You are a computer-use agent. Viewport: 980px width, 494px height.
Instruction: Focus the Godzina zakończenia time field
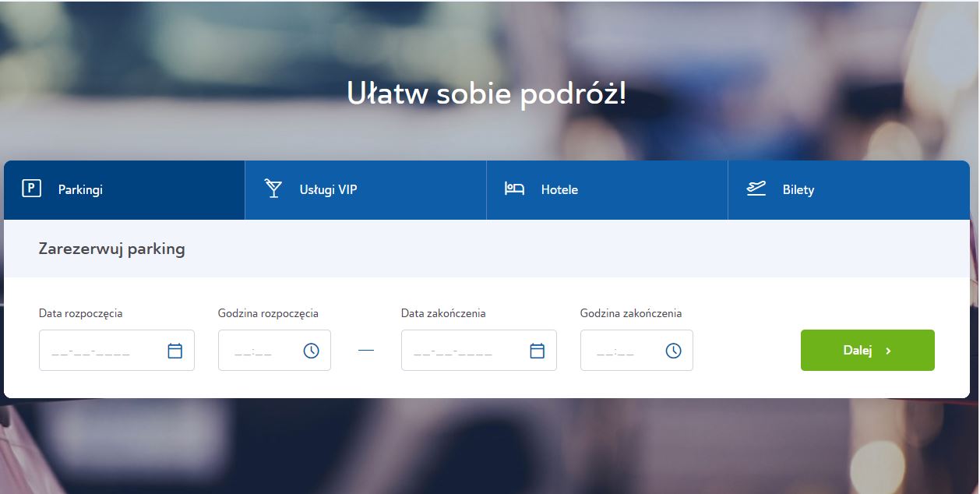[619, 351]
